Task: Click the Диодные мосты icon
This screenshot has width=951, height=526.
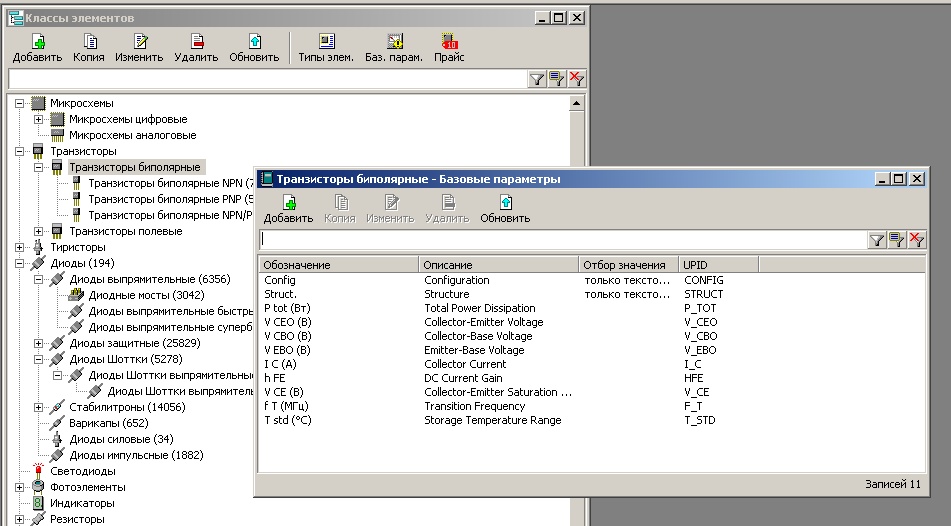Action: pyautogui.click(x=76, y=295)
